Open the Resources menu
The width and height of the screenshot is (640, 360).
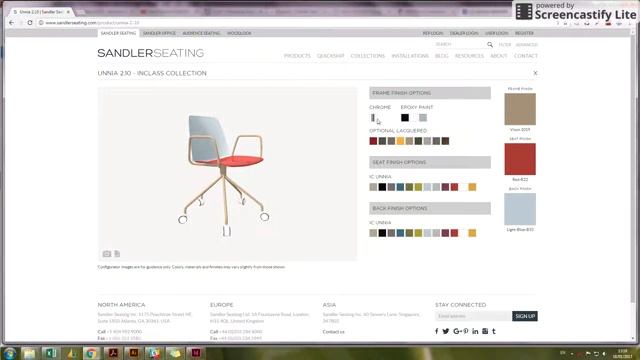(469, 56)
